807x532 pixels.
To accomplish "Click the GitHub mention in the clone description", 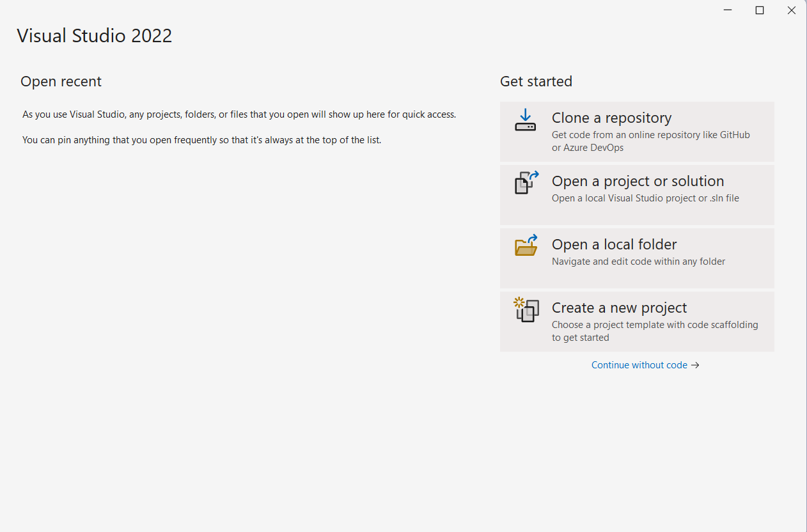I will click(733, 134).
